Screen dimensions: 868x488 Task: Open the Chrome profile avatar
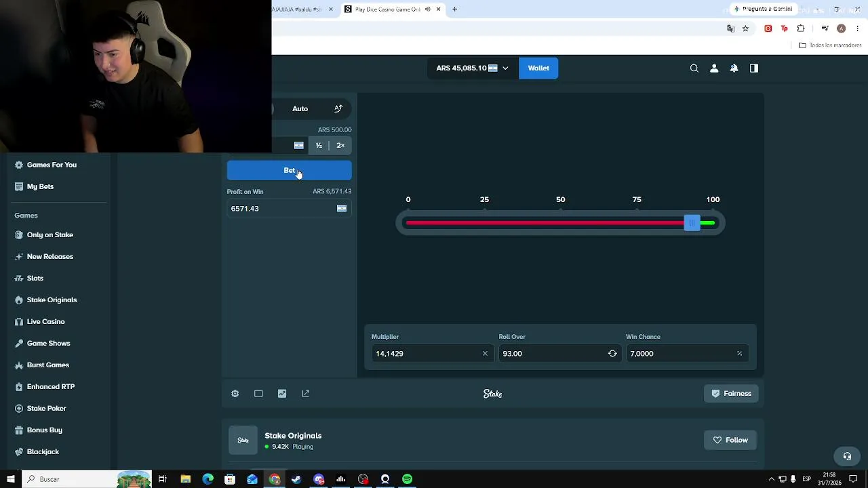(x=841, y=28)
